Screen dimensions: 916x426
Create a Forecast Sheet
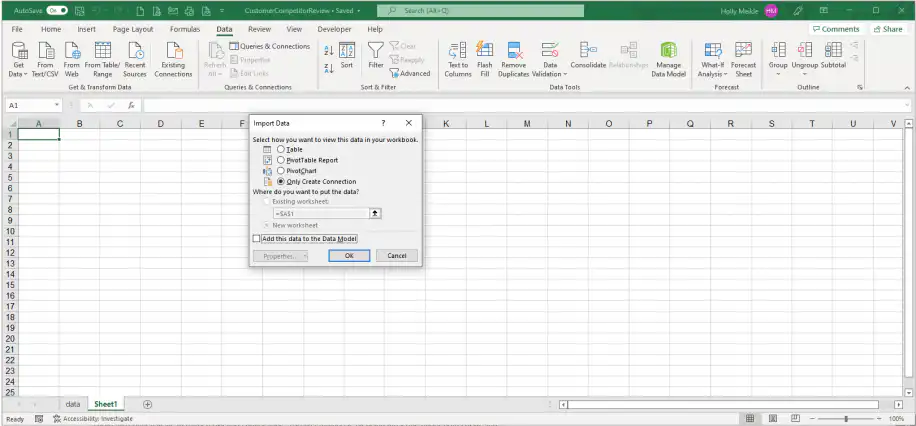[x=743, y=60]
